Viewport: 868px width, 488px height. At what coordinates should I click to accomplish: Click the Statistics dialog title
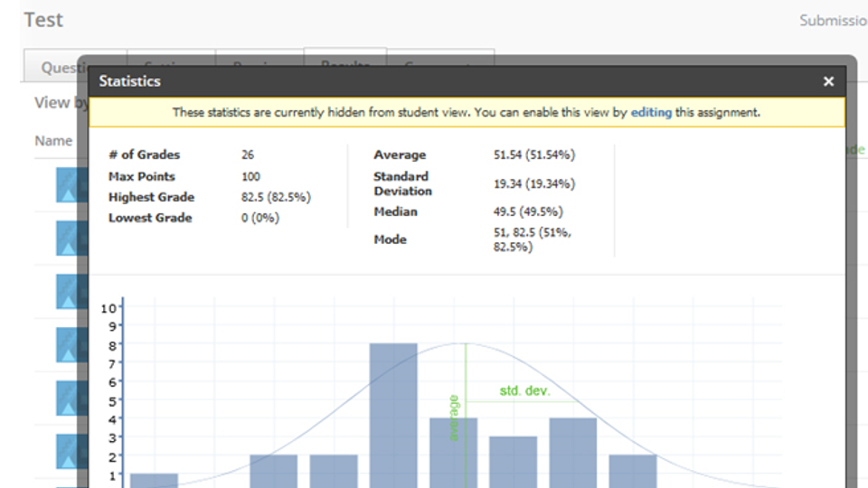click(129, 81)
